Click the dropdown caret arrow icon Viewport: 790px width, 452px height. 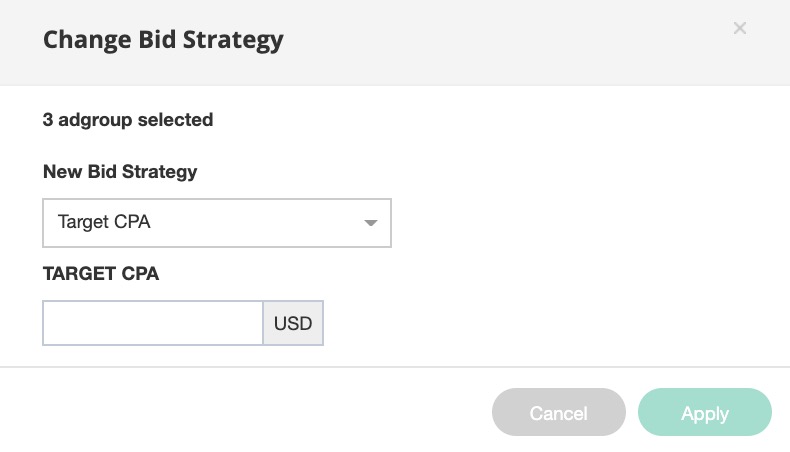[x=370, y=223]
